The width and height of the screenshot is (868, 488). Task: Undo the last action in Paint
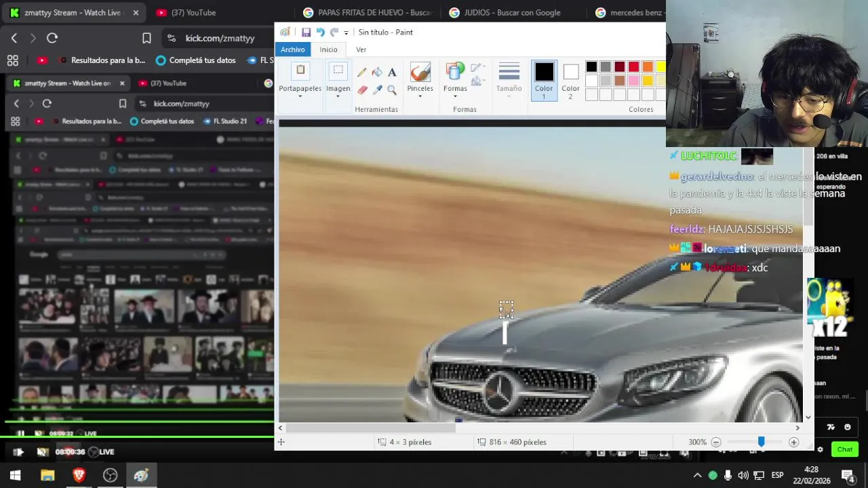(x=320, y=33)
